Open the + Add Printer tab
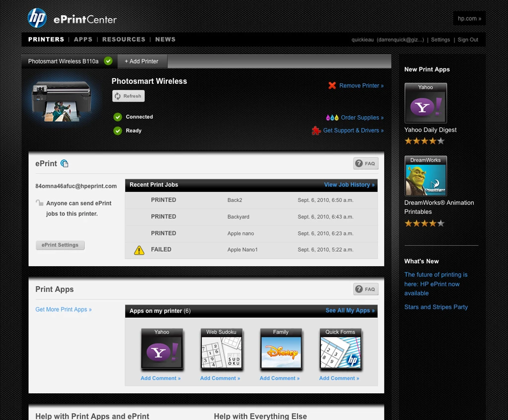Viewport: 508px width, 420px height. tap(142, 61)
